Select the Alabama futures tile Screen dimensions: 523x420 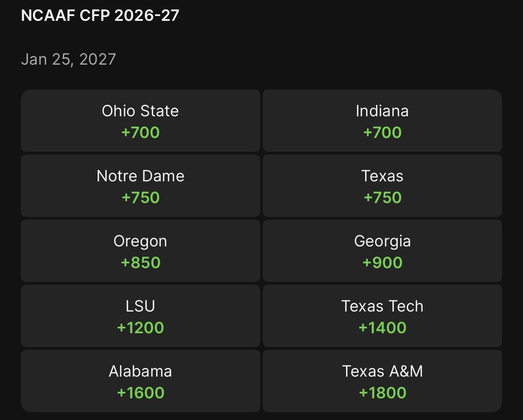click(x=140, y=381)
